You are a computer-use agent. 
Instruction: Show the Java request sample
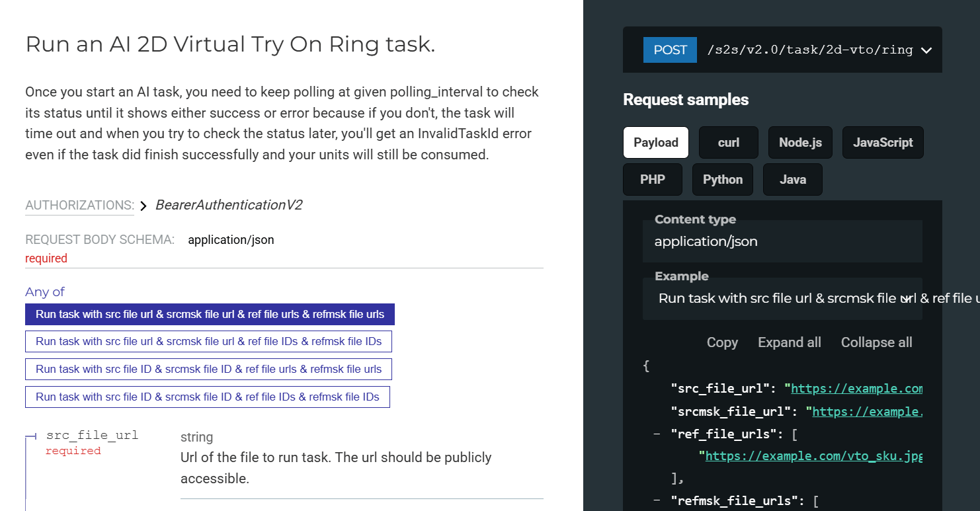point(792,179)
